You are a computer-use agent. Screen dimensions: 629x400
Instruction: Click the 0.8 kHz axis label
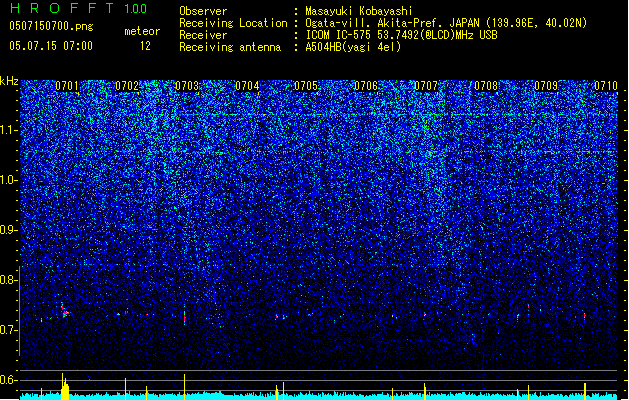click(x=8, y=280)
